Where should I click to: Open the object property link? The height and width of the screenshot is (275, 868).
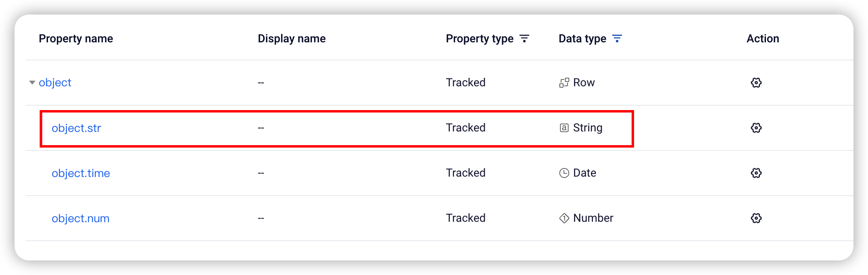(x=55, y=83)
